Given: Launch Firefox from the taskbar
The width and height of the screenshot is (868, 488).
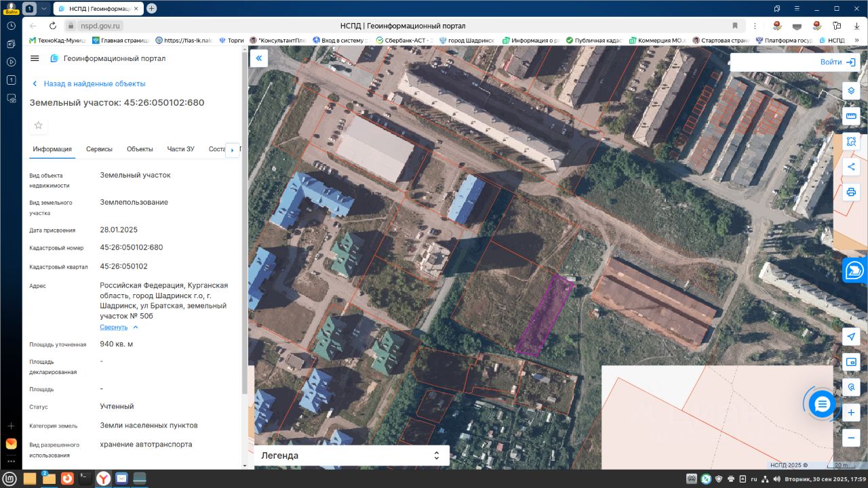Looking at the screenshot, I should [x=67, y=479].
